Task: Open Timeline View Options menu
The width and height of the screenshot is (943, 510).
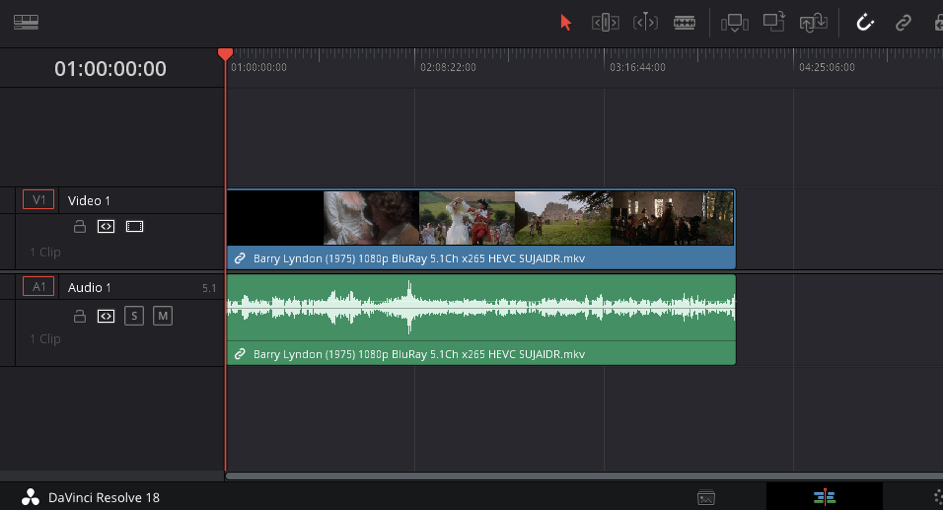Action: click(26, 22)
